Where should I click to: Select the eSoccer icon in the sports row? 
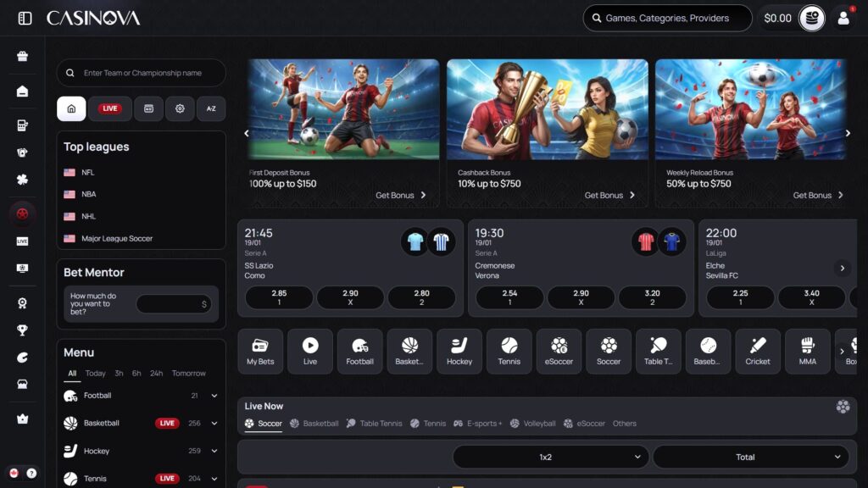click(559, 351)
